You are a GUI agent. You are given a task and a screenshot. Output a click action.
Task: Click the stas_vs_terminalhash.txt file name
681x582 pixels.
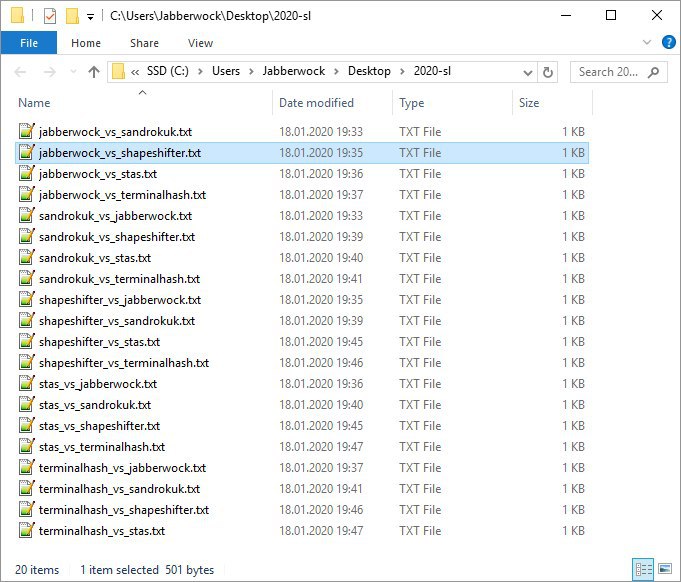(x=102, y=447)
